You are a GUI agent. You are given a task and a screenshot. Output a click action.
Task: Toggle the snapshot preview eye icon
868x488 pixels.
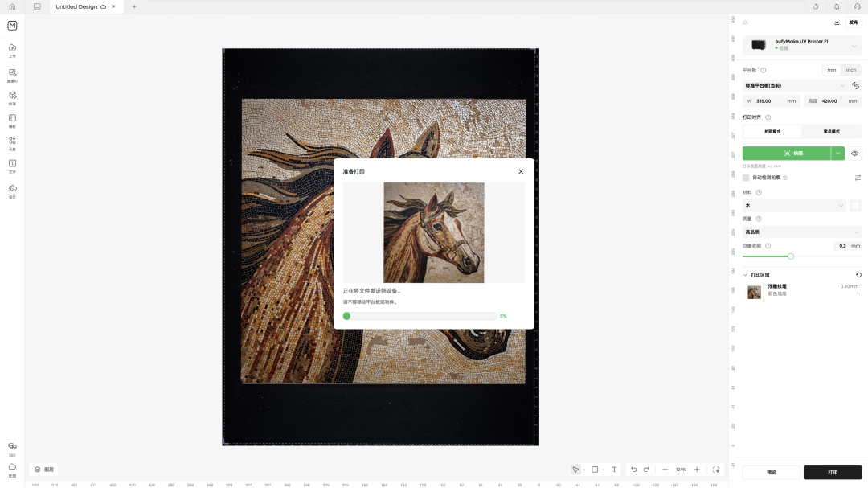click(x=854, y=154)
